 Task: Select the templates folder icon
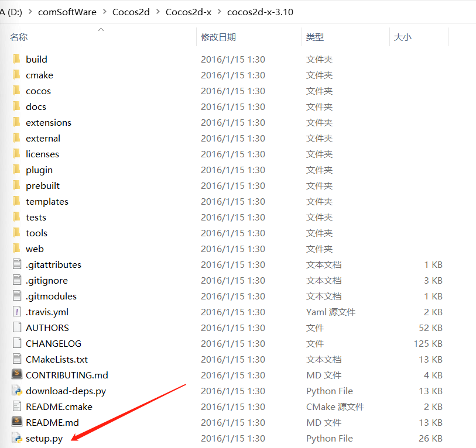click(17, 201)
